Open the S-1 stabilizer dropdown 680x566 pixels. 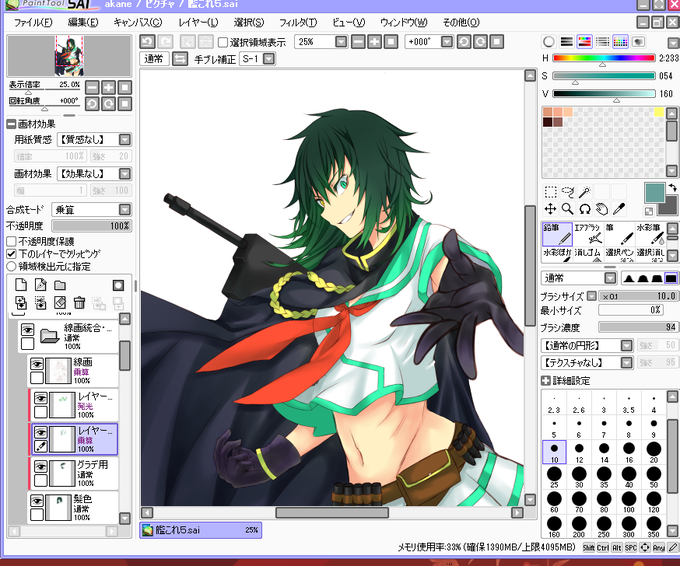point(269,59)
